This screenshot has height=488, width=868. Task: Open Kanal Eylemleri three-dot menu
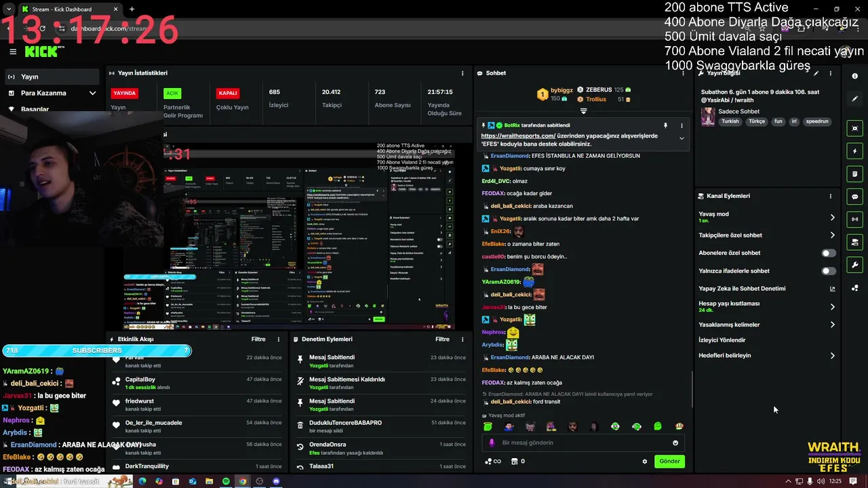click(831, 196)
